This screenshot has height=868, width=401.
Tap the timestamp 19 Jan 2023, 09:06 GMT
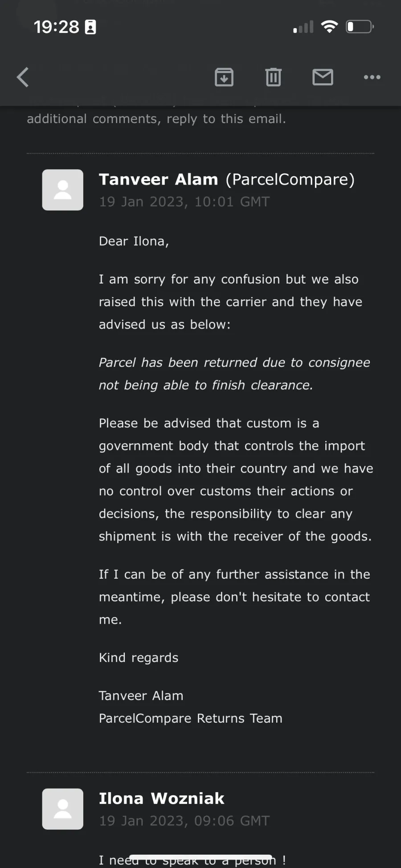click(x=184, y=821)
